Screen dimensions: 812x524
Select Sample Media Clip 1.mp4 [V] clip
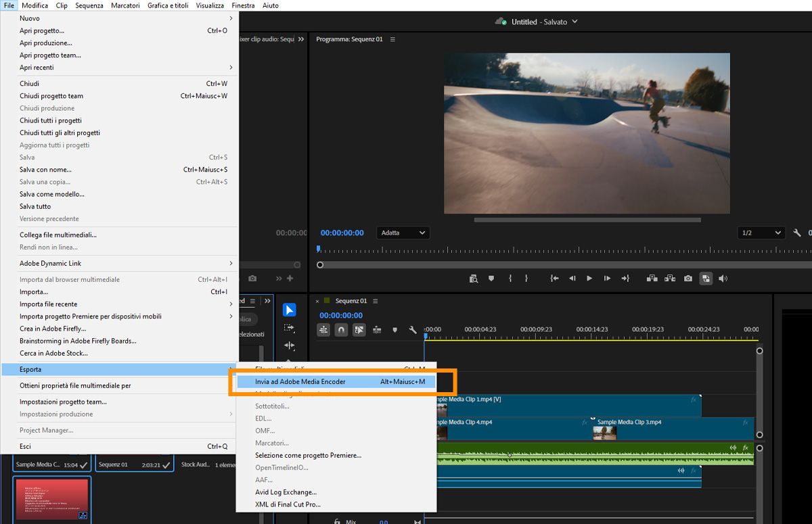tap(568, 406)
